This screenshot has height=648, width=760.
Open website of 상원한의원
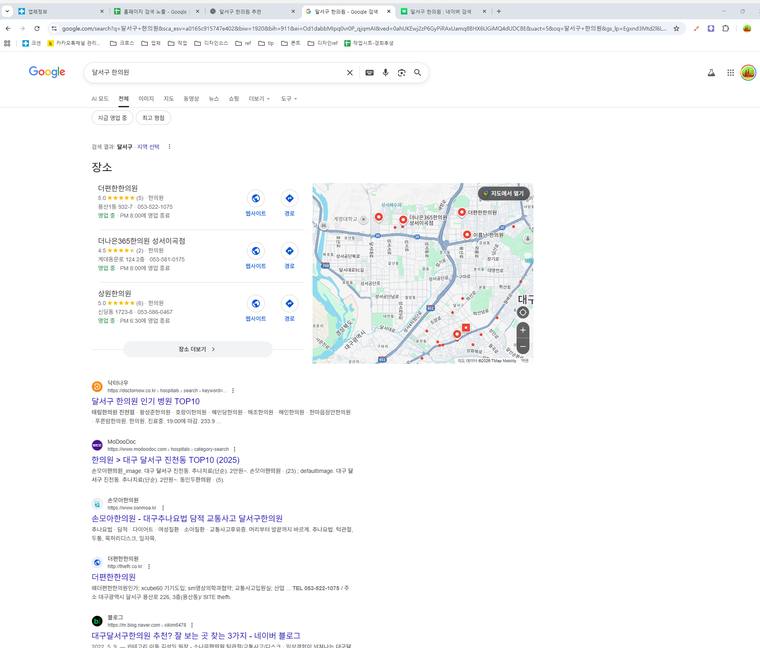click(x=255, y=309)
